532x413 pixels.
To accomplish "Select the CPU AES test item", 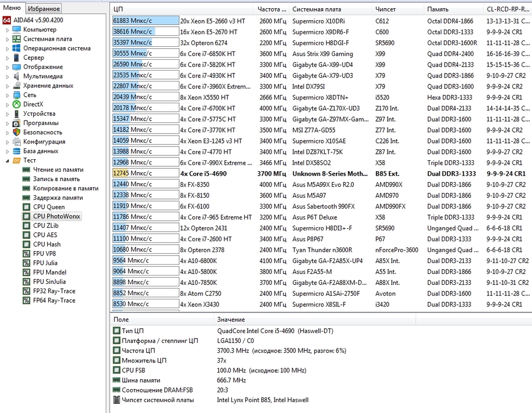I will pyautogui.click(x=45, y=235).
